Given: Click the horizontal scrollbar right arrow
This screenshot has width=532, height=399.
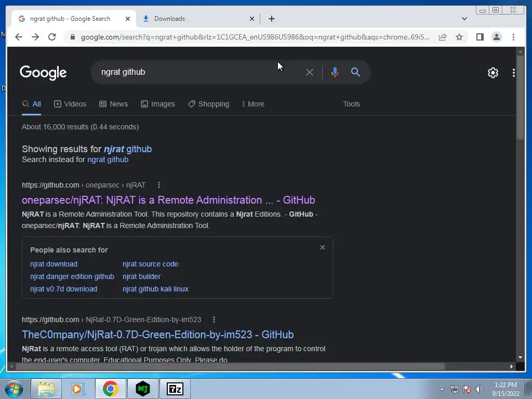Looking at the screenshot, I should tap(512, 366).
